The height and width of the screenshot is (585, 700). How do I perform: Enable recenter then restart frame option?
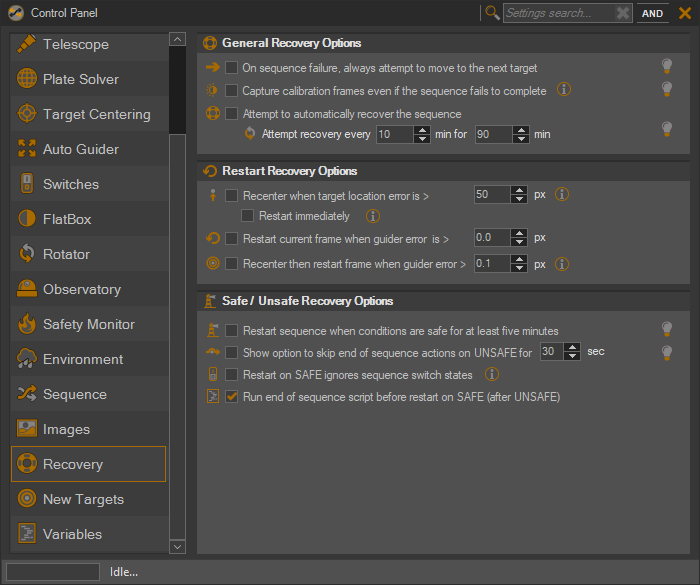click(x=231, y=263)
